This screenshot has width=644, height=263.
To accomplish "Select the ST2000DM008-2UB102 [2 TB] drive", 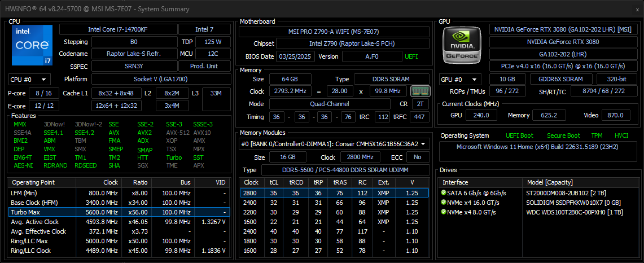I will (538, 192).
